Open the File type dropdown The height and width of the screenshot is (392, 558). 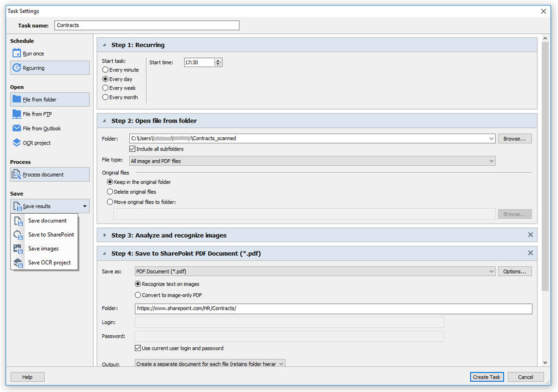312,161
